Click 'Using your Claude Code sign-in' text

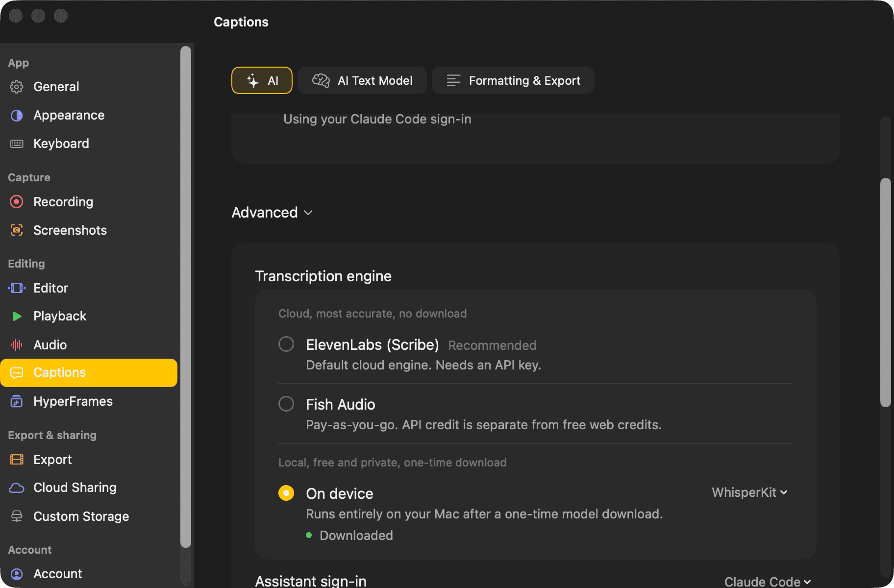pyautogui.click(x=377, y=119)
